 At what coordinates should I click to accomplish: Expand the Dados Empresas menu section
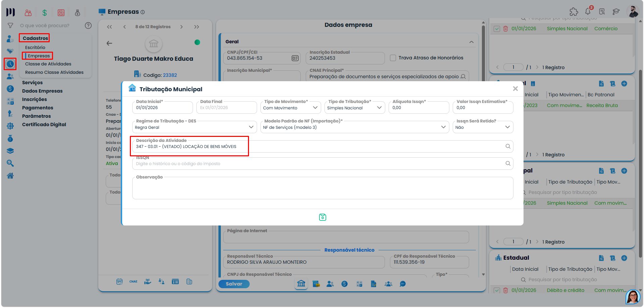coord(42,91)
